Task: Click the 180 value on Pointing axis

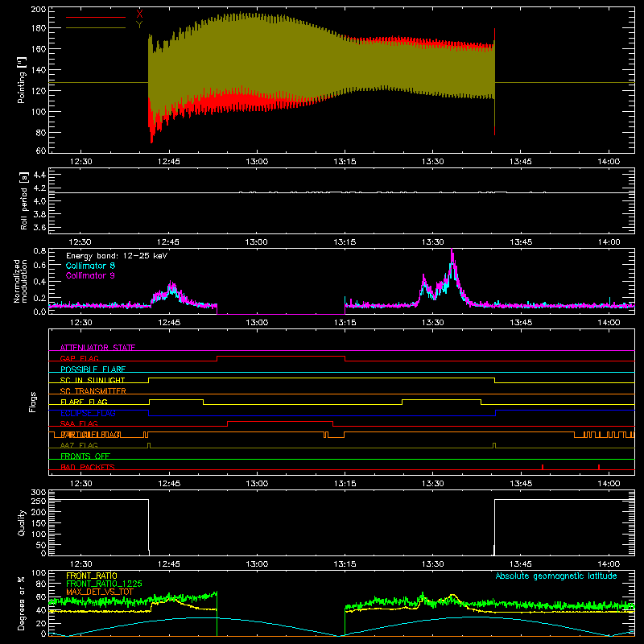Action: point(39,28)
